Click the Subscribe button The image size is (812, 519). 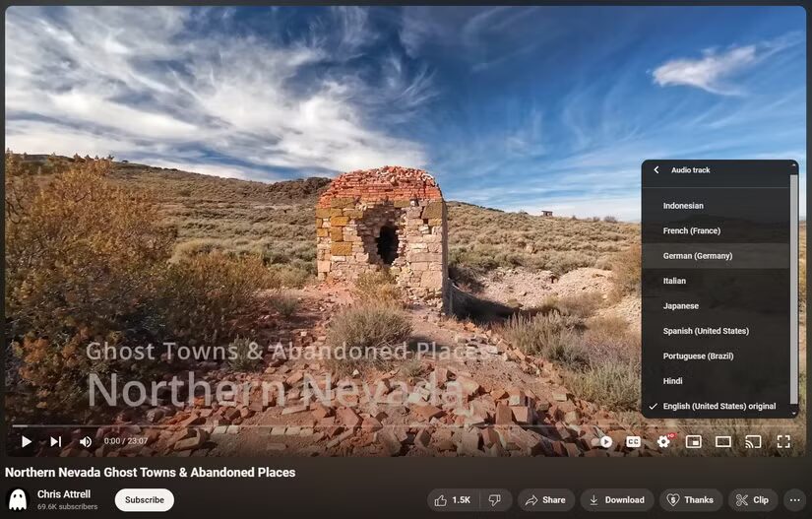pos(144,500)
